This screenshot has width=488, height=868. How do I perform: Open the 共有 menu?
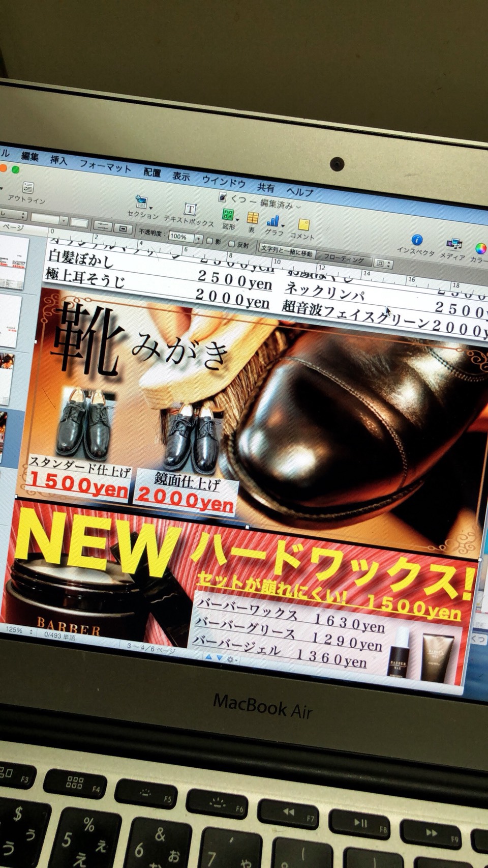266,187
